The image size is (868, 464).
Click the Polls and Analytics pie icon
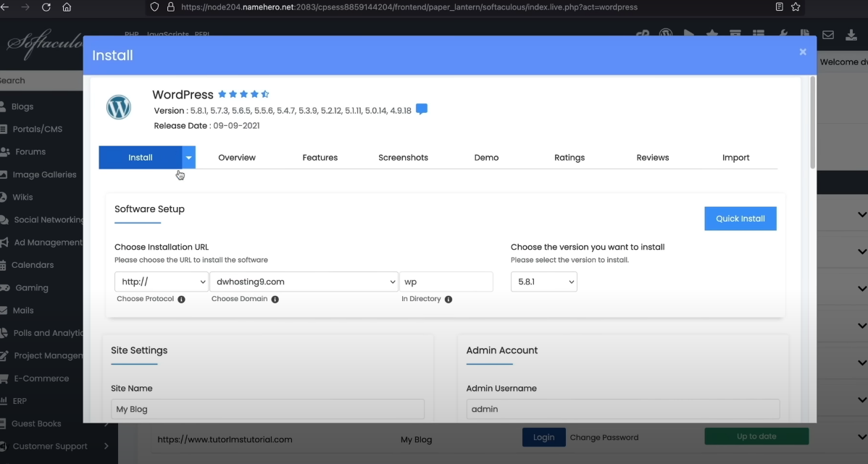click(x=4, y=333)
